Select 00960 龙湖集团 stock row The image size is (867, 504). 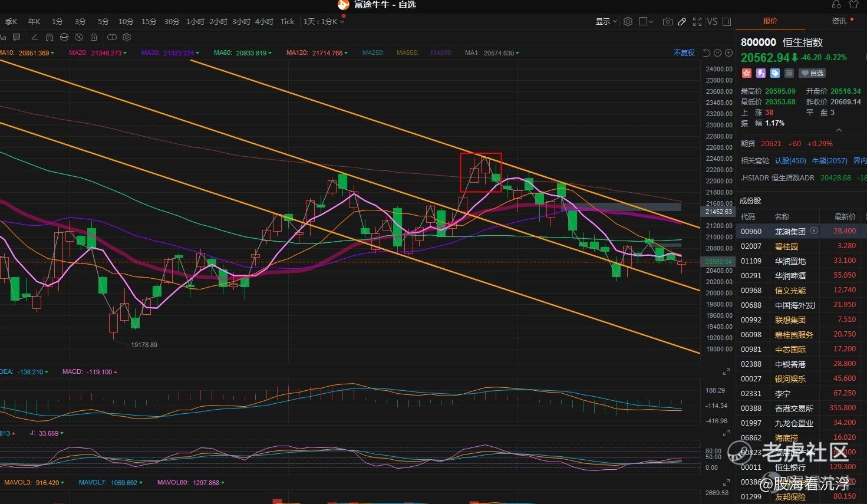[x=802, y=231]
